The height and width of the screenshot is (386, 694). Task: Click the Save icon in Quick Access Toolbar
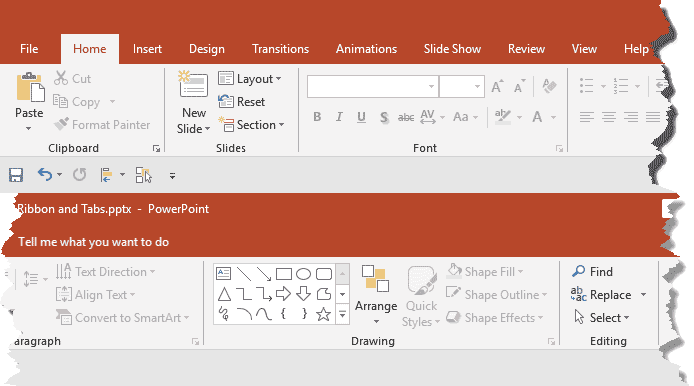pos(16,175)
